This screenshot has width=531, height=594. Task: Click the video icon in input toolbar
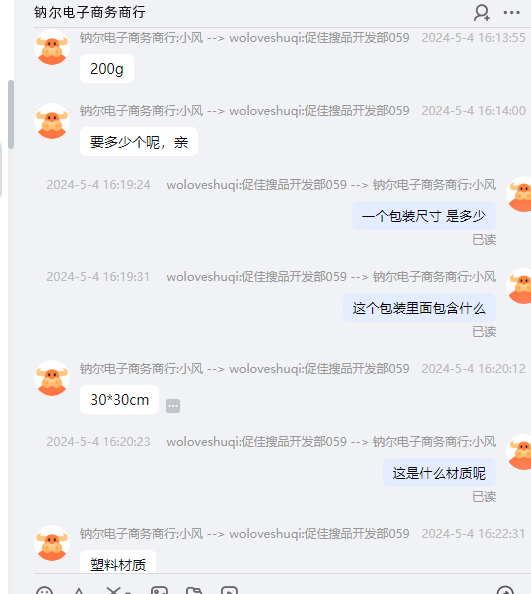pos(230,591)
